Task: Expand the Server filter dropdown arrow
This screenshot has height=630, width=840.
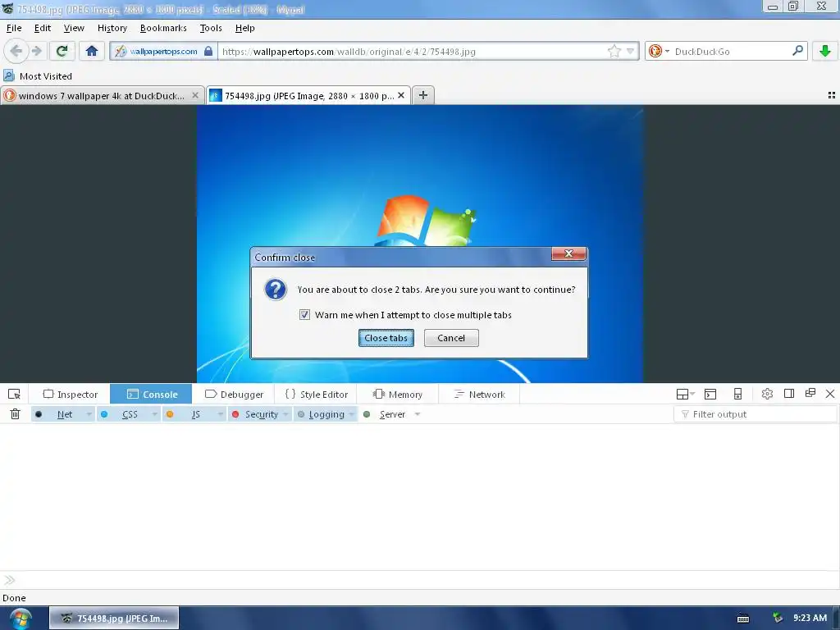Action: [418, 414]
